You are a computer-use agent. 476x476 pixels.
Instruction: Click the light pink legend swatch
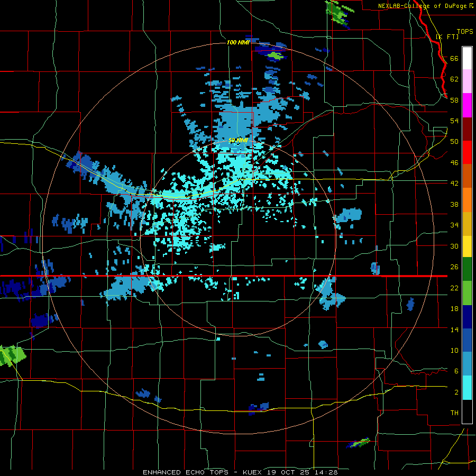tap(467, 81)
